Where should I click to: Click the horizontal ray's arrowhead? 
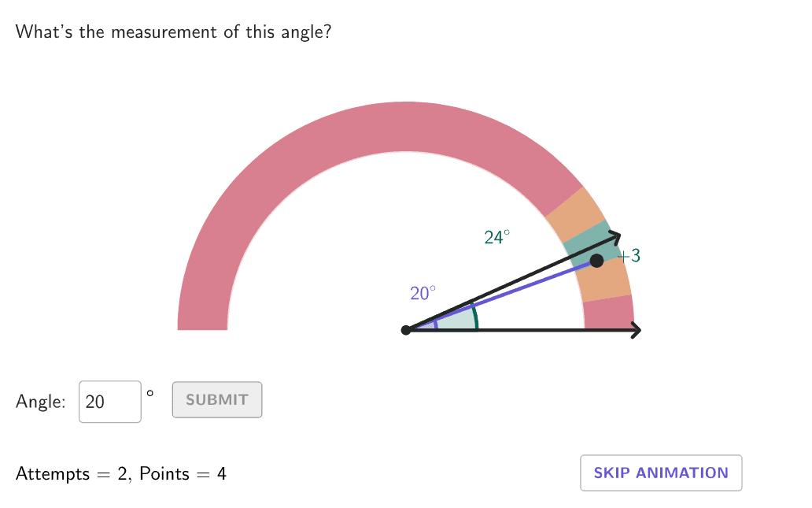tap(637, 330)
